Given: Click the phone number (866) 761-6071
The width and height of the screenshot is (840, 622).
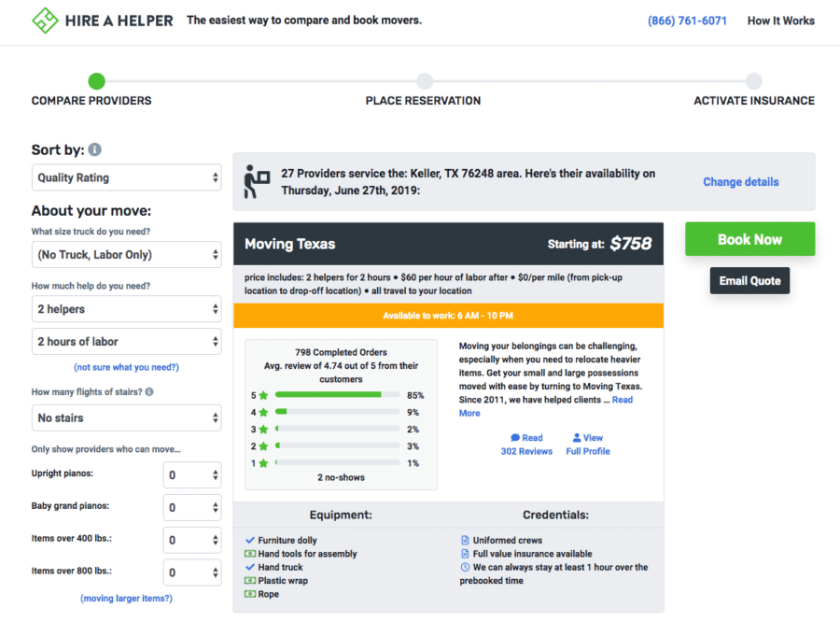Looking at the screenshot, I should [x=687, y=21].
